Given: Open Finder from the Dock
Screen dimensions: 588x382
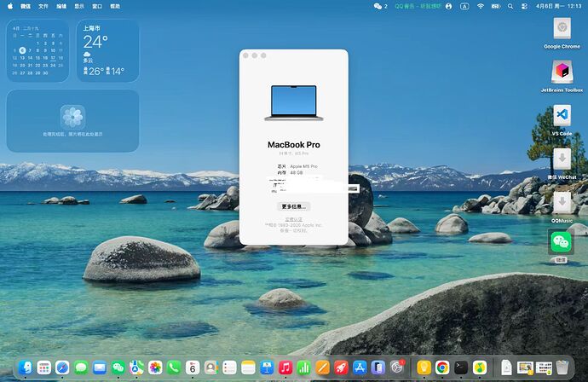Looking at the screenshot, I should (25, 368).
